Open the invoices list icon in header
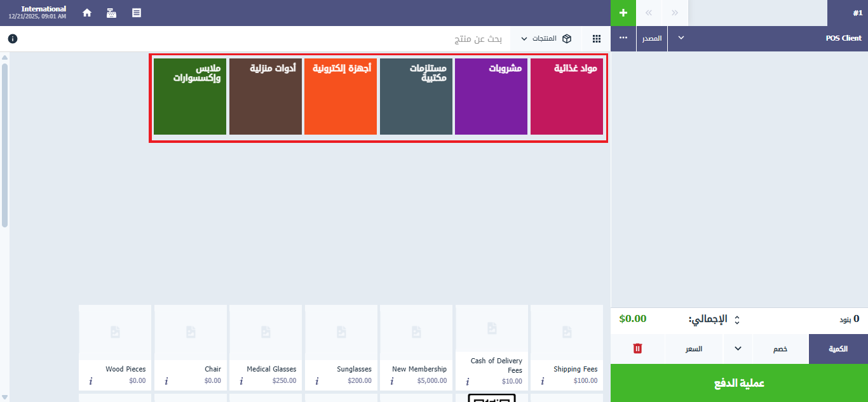This screenshot has width=868, height=402. (x=137, y=13)
